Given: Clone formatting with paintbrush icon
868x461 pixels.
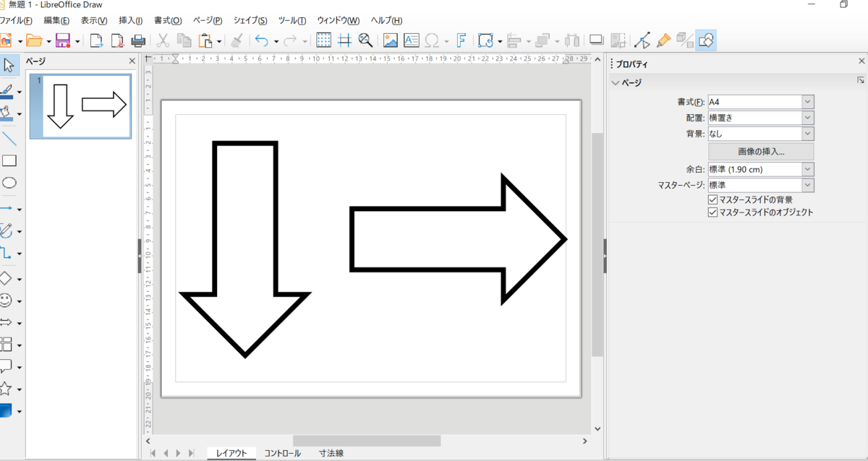Looking at the screenshot, I should (237, 40).
